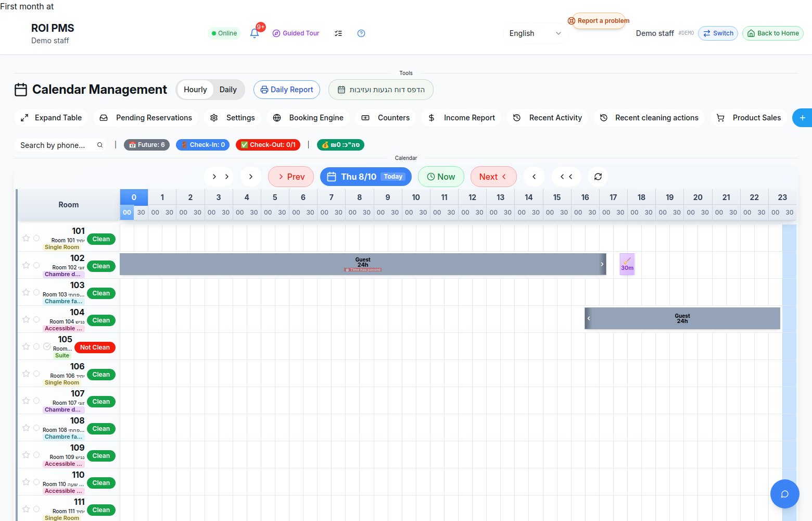Toggle the Not Clean status of room 105
Screen dimensions: 812x521
[95, 348]
